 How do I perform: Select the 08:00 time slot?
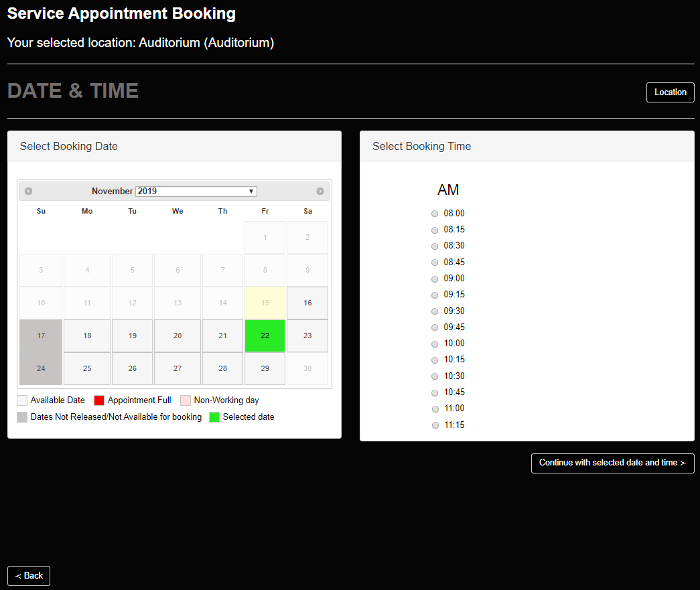435,213
